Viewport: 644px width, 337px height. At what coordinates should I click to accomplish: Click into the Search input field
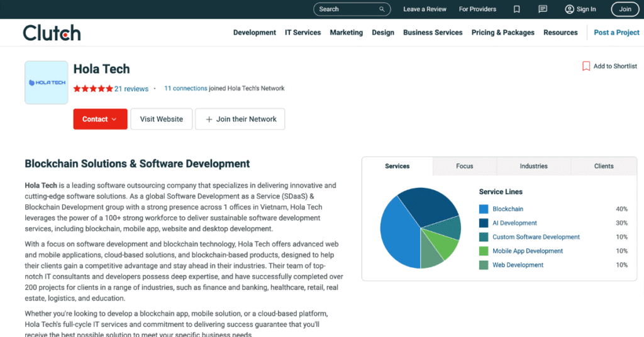click(x=346, y=9)
